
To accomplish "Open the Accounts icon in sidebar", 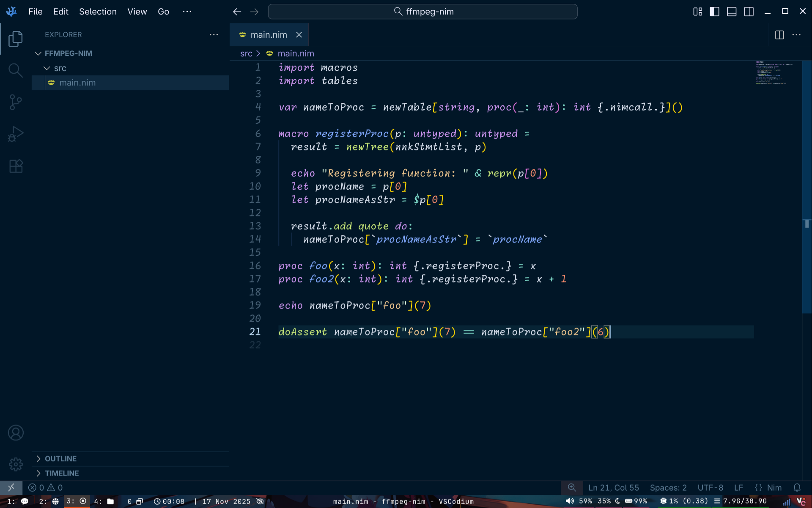I will coord(16,433).
